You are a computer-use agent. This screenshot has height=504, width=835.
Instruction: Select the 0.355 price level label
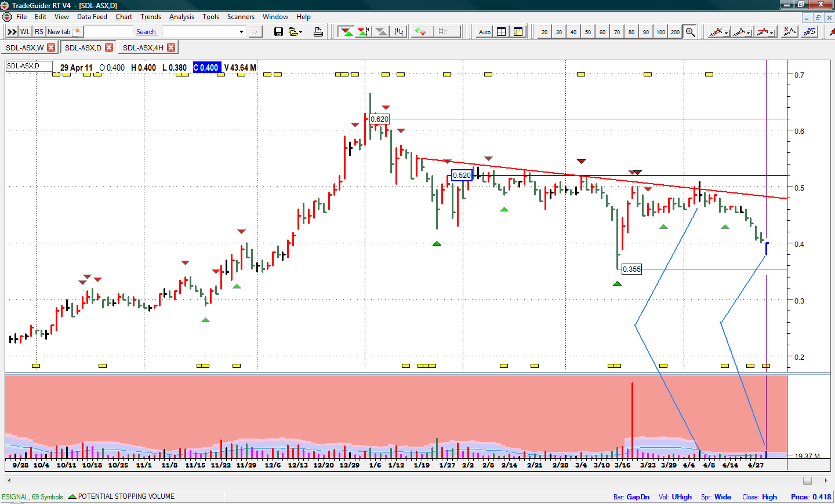click(x=631, y=269)
